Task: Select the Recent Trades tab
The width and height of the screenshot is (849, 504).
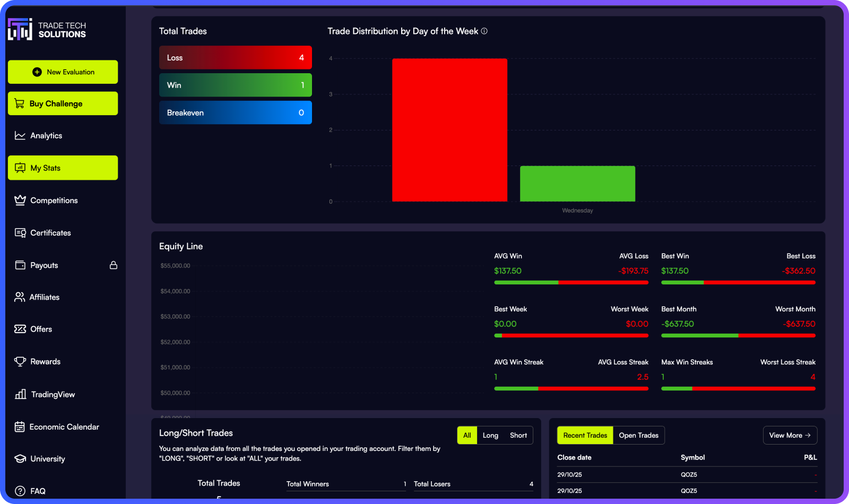Action: tap(585, 435)
